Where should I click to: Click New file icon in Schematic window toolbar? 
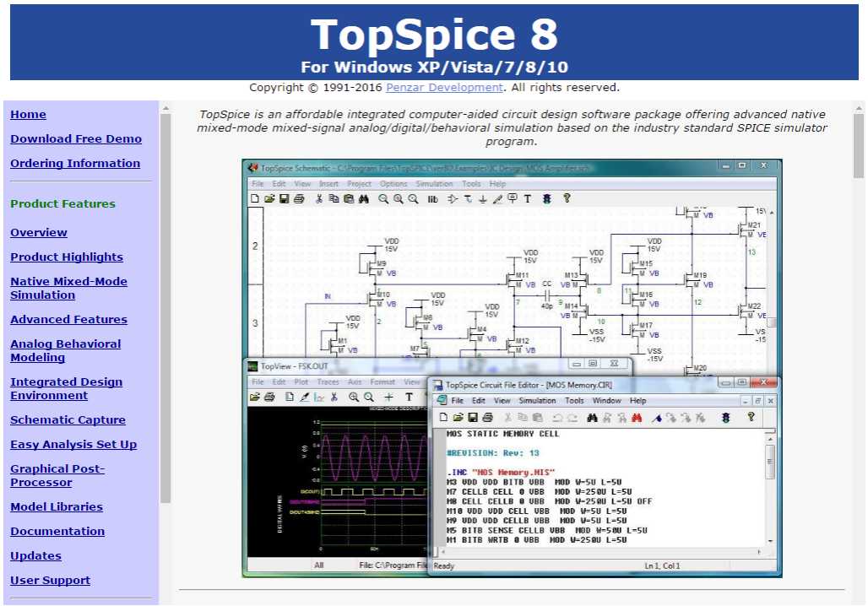point(255,198)
